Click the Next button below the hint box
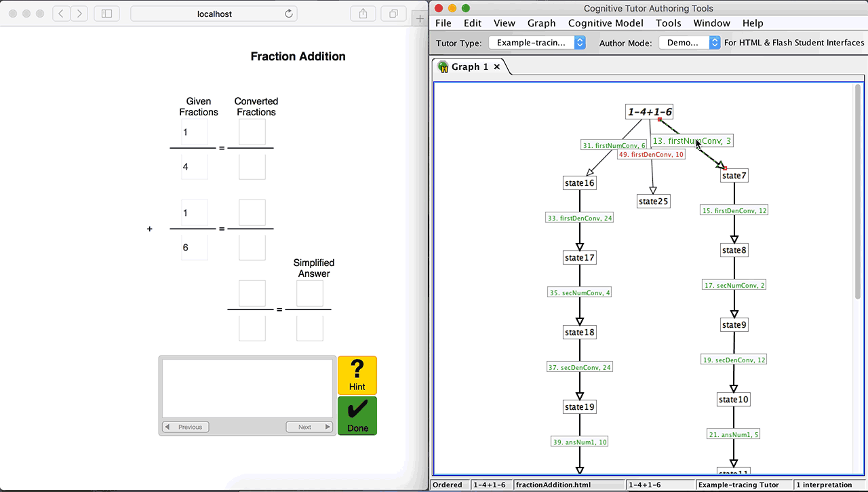The height and width of the screenshot is (492, 868). [x=309, y=426]
